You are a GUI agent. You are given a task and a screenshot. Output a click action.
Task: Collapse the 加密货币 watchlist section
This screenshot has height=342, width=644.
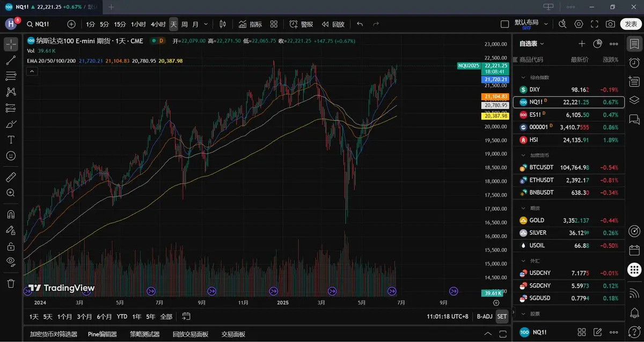(524, 155)
